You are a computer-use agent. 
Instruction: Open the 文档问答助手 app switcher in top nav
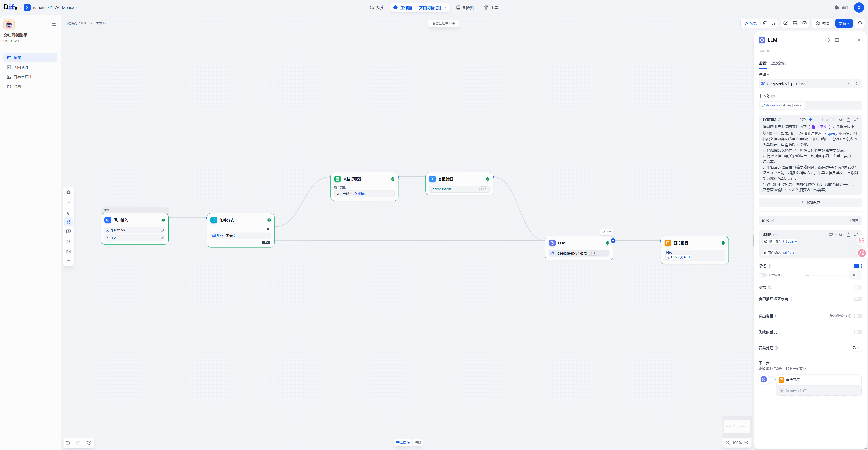(x=432, y=7)
